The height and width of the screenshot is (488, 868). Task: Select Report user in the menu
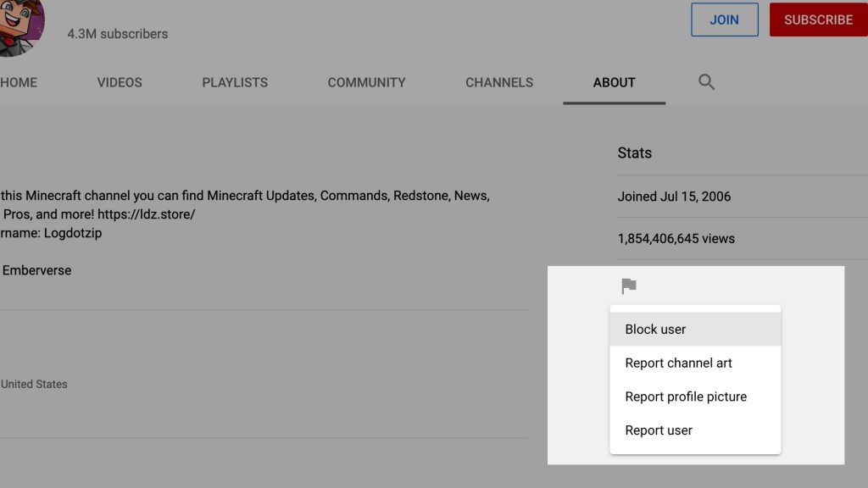click(659, 431)
